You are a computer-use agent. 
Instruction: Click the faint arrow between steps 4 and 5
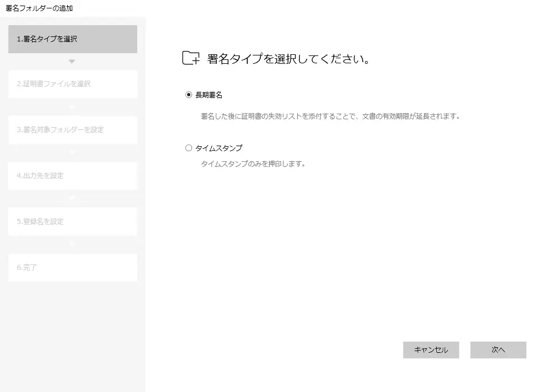72,198
